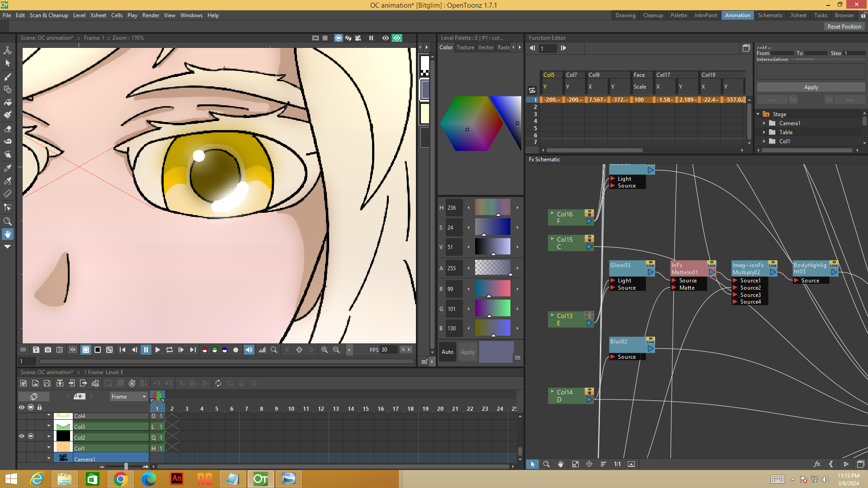Click Reset size 1:1 in schematic
This screenshot has width=868, height=488.
[617, 464]
